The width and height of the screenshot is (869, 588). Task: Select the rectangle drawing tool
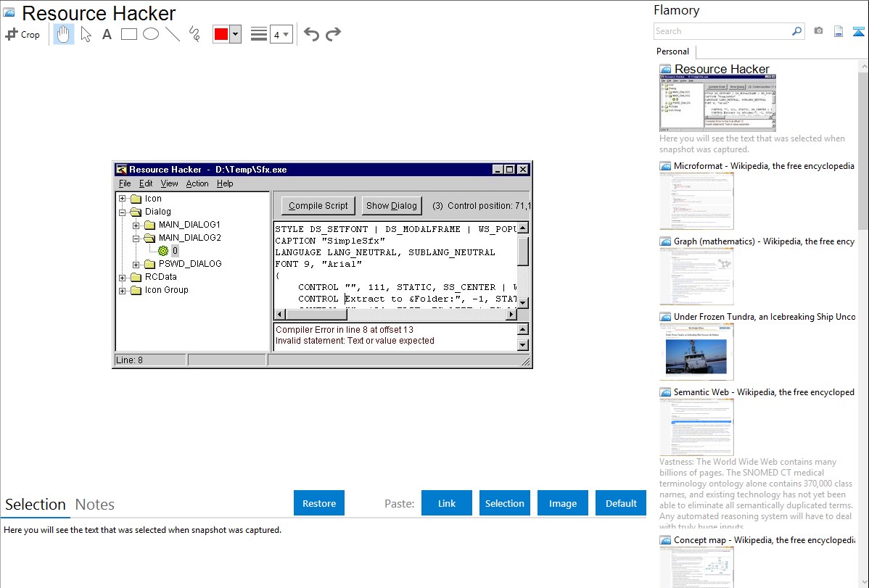[x=128, y=34]
